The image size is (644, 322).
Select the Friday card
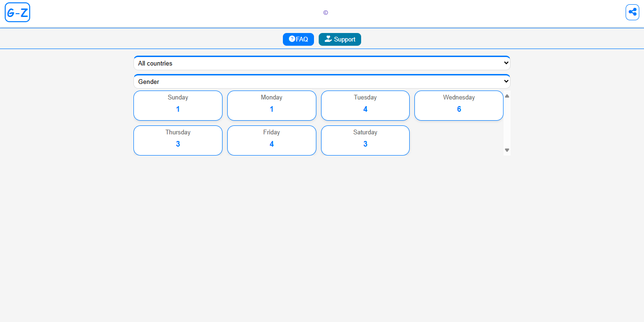pyautogui.click(x=272, y=140)
